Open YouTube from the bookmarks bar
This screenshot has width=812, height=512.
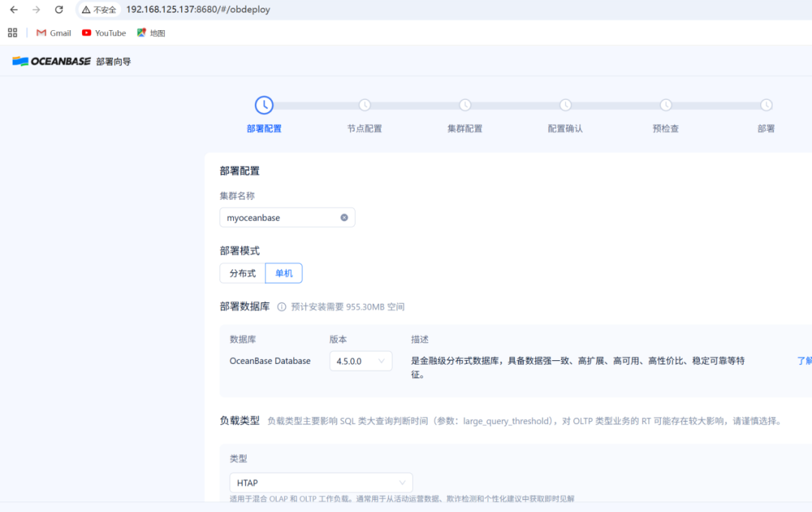[x=104, y=32]
